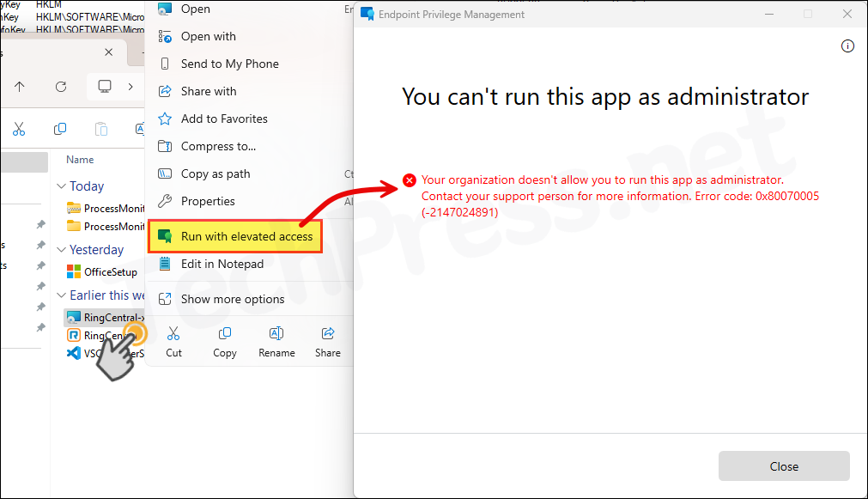Click the Paste icon in the Explorer toolbar
The width and height of the screenshot is (868, 499).
pyautogui.click(x=100, y=129)
